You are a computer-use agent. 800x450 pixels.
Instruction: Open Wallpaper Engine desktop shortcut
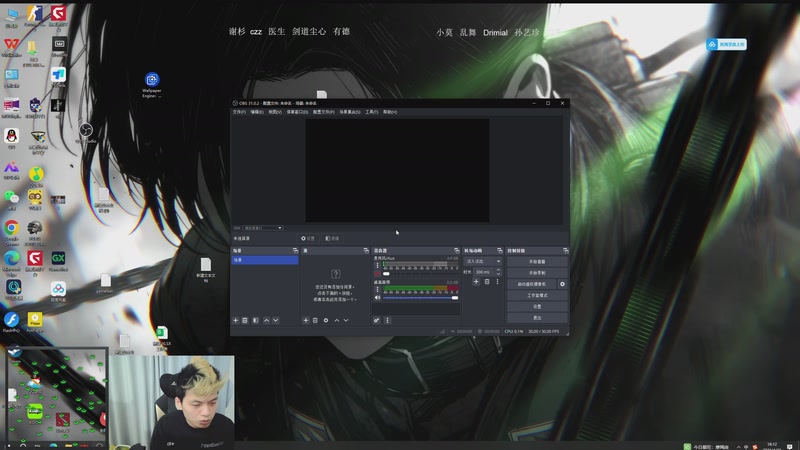click(152, 84)
